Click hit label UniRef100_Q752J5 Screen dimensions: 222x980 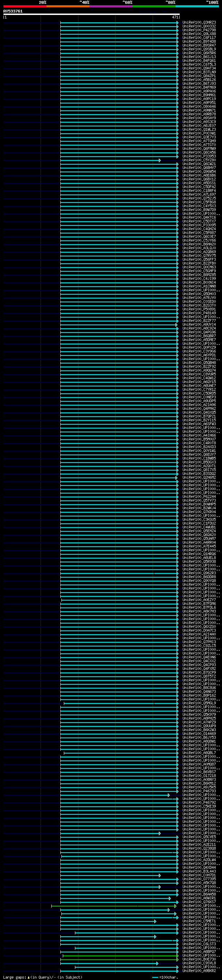pyautogui.click(x=199, y=198)
